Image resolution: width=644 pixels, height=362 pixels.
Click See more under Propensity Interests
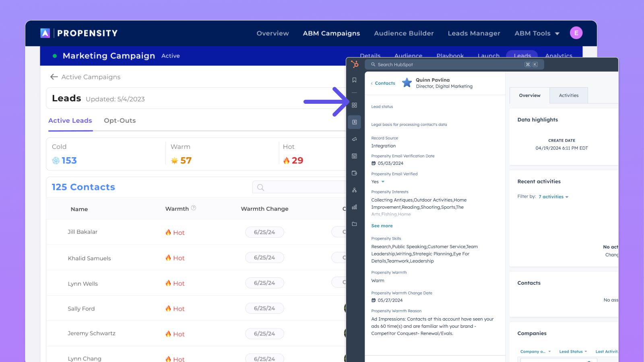(382, 226)
